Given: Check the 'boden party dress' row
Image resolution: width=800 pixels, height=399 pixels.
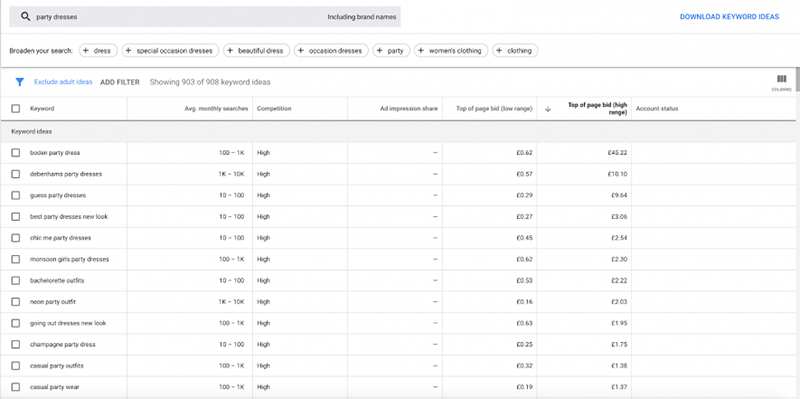Looking at the screenshot, I should pos(16,153).
